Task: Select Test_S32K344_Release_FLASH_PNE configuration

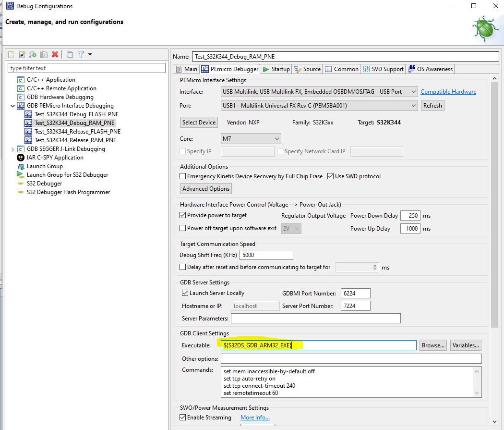Action: click(77, 131)
